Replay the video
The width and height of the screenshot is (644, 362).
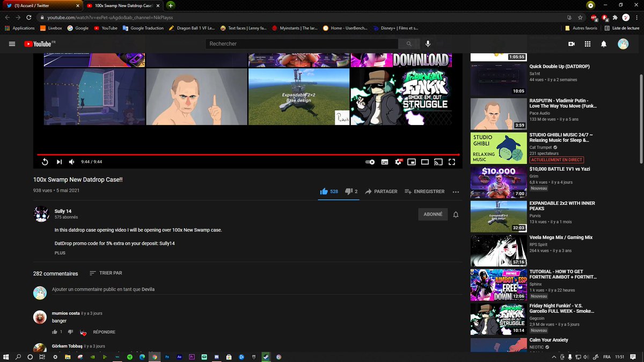pyautogui.click(x=45, y=161)
